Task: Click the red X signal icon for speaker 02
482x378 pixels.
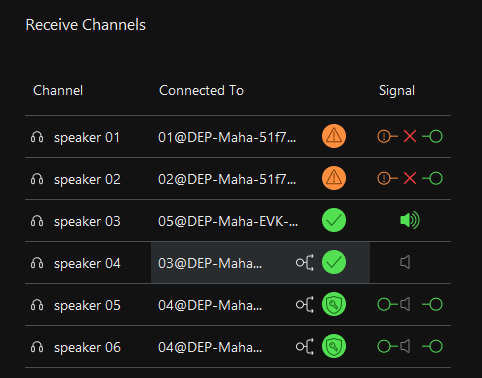Action: click(410, 178)
